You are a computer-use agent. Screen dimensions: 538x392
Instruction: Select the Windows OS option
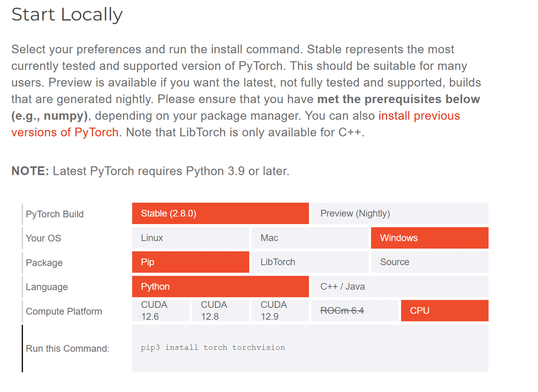429,238
